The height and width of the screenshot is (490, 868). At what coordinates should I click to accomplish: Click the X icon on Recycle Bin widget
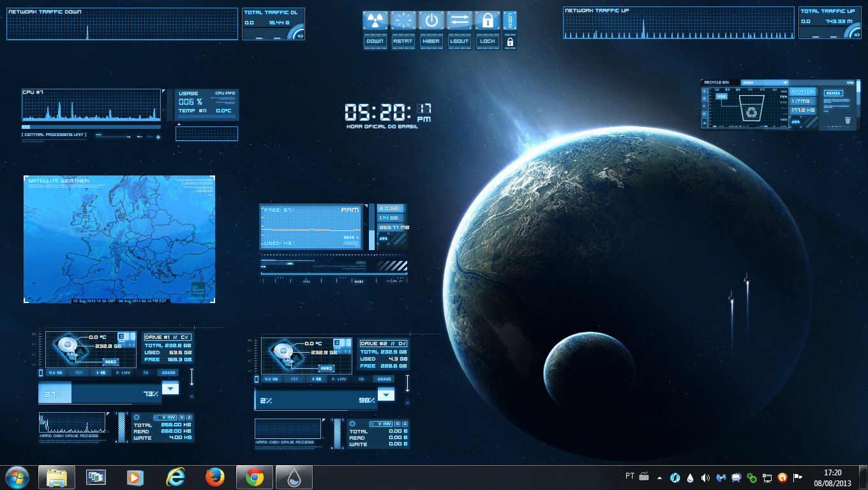coord(705,122)
